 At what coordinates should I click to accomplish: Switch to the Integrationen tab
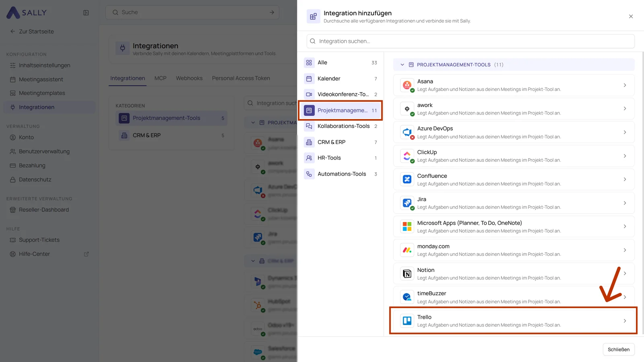click(x=128, y=78)
